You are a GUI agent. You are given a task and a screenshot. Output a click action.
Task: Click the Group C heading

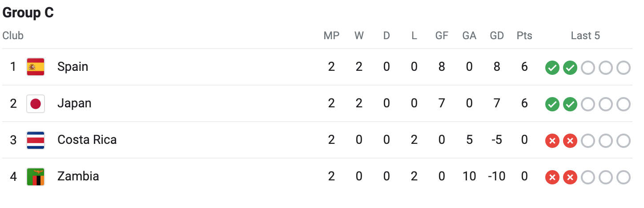click(28, 13)
